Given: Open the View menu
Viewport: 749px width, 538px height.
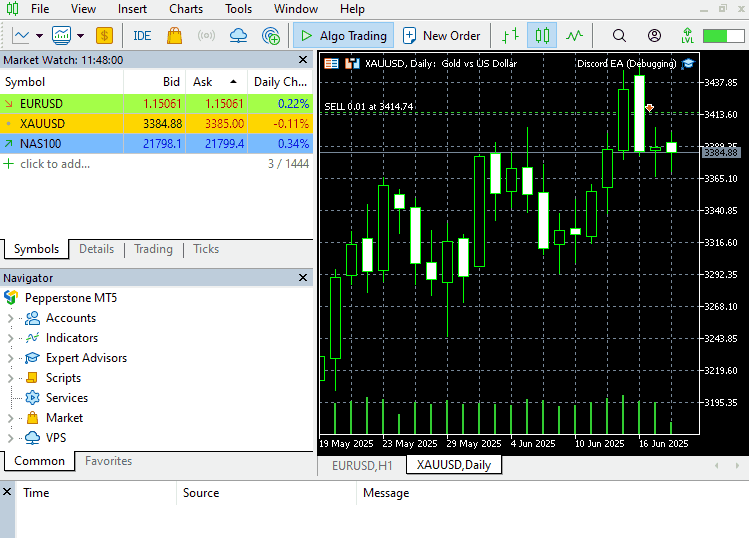Looking at the screenshot, I should pyautogui.click(x=83, y=9).
